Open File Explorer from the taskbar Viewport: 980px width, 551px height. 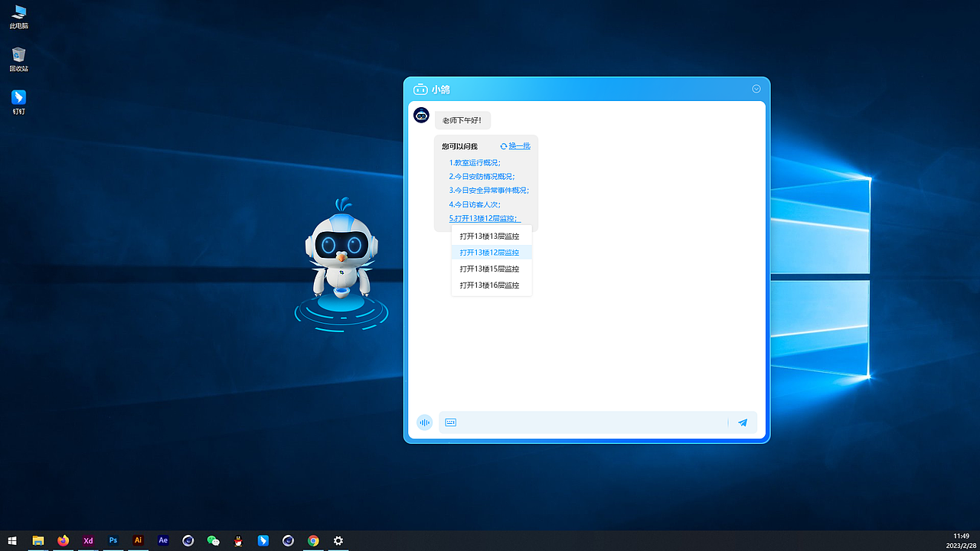point(38,540)
